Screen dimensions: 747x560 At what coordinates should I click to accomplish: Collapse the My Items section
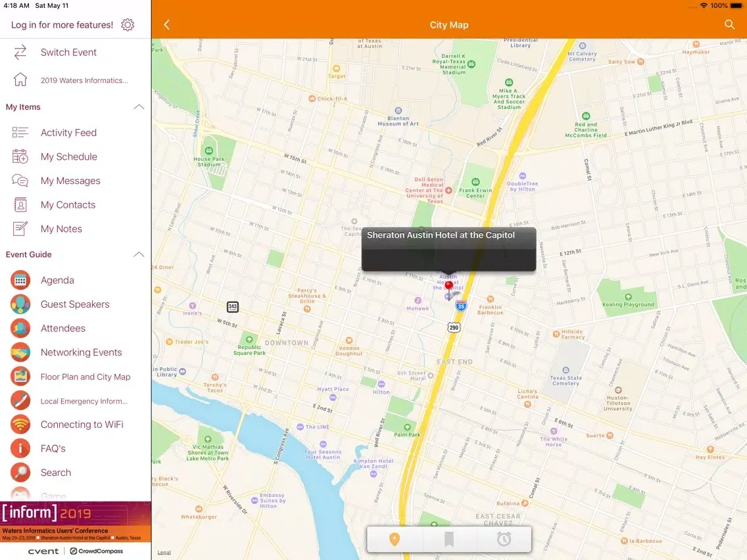(139, 106)
